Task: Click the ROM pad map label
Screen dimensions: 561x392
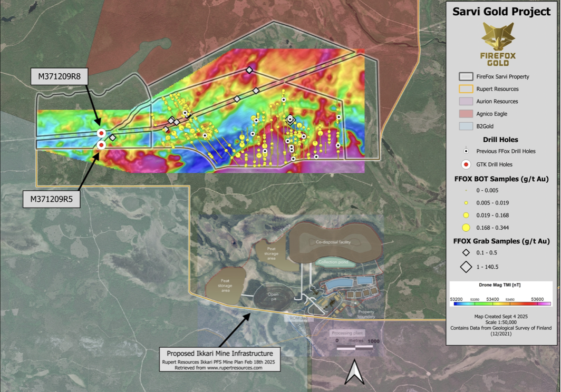Action: pyautogui.click(x=299, y=318)
